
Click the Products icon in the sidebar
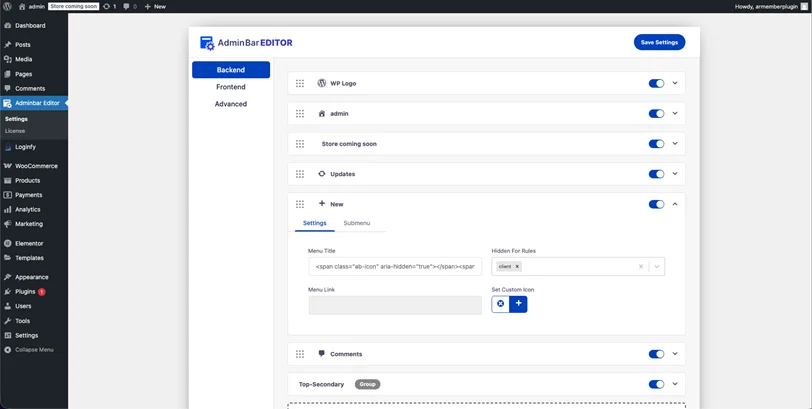coord(7,181)
